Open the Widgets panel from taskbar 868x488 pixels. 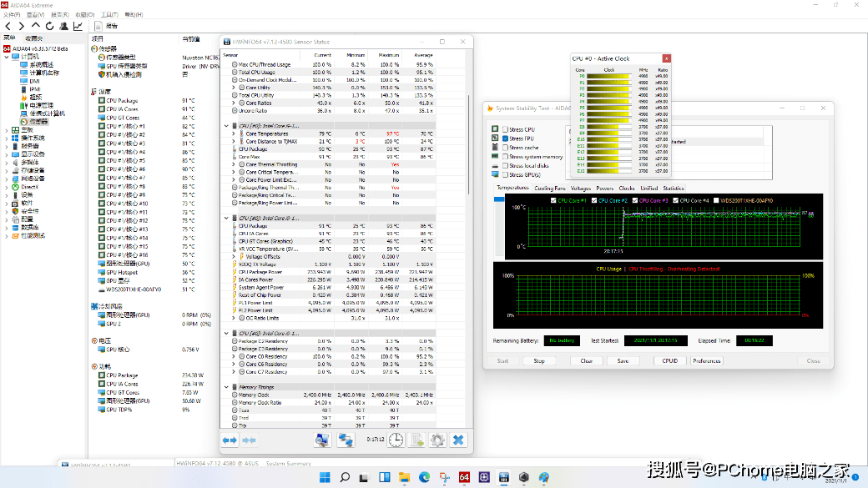[x=384, y=477]
